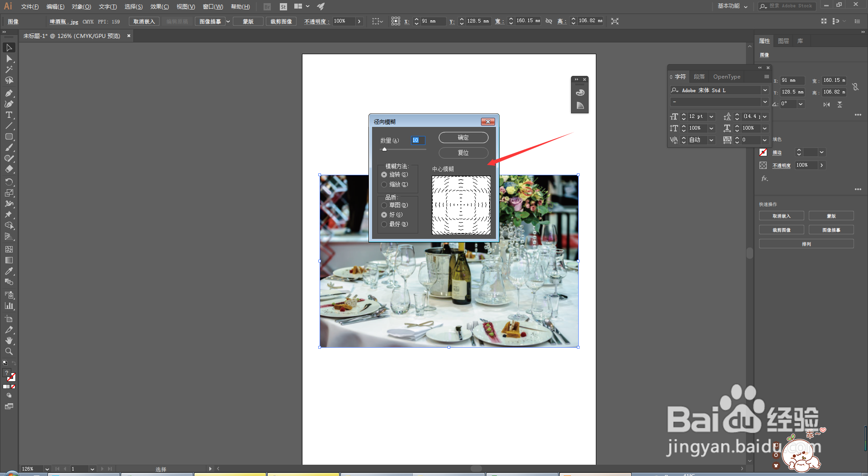Toggle constrain width and height in Properties panel

(x=855, y=87)
